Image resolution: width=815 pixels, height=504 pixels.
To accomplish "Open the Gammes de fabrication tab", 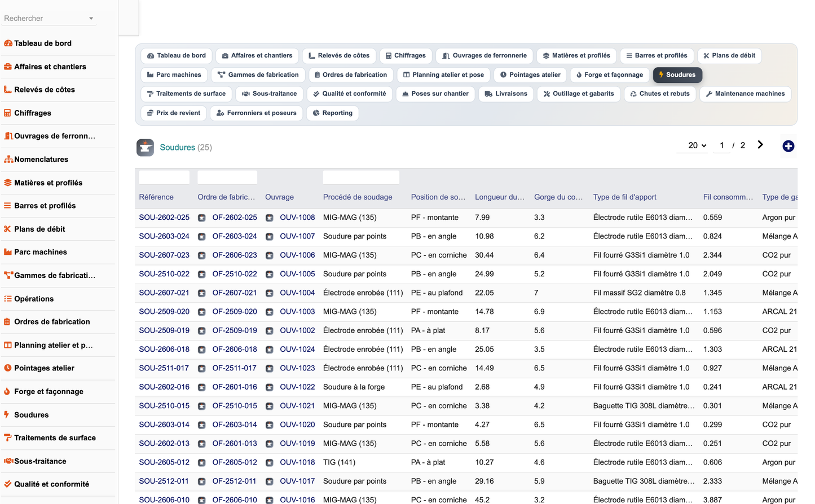I will point(258,75).
